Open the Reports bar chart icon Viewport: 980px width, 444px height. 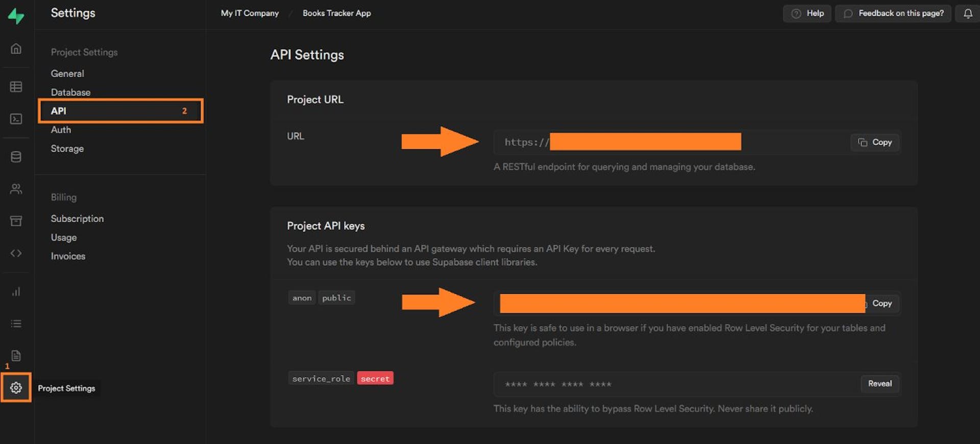click(16, 292)
